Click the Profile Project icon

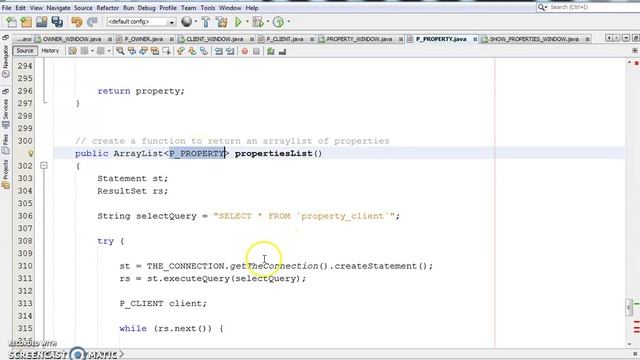click(x=278, y=22)
